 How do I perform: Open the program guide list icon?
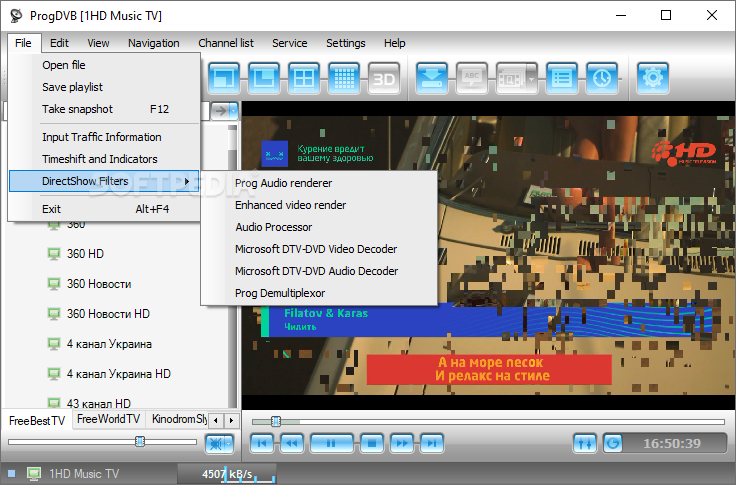coord(562,77)
